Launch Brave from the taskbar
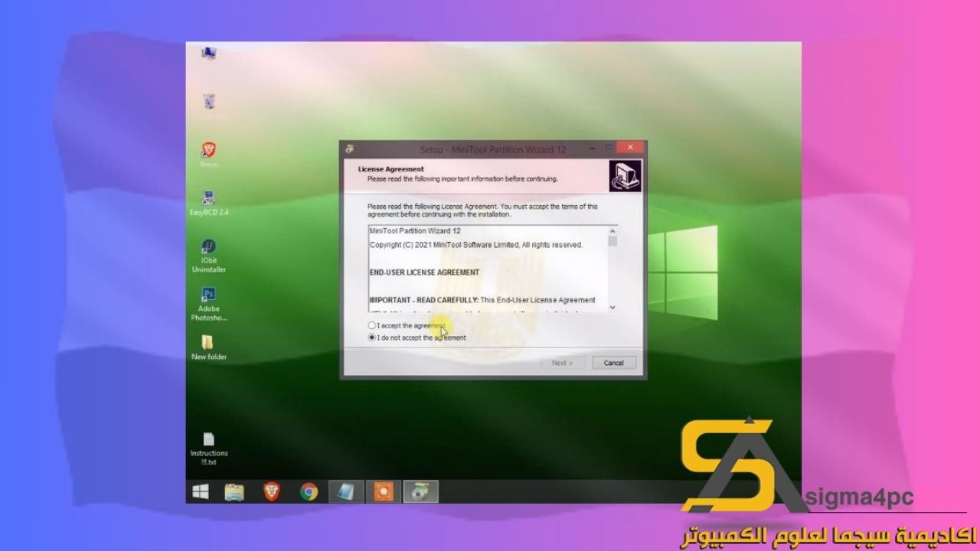The image size is (980, 551). tap(271, 491)
